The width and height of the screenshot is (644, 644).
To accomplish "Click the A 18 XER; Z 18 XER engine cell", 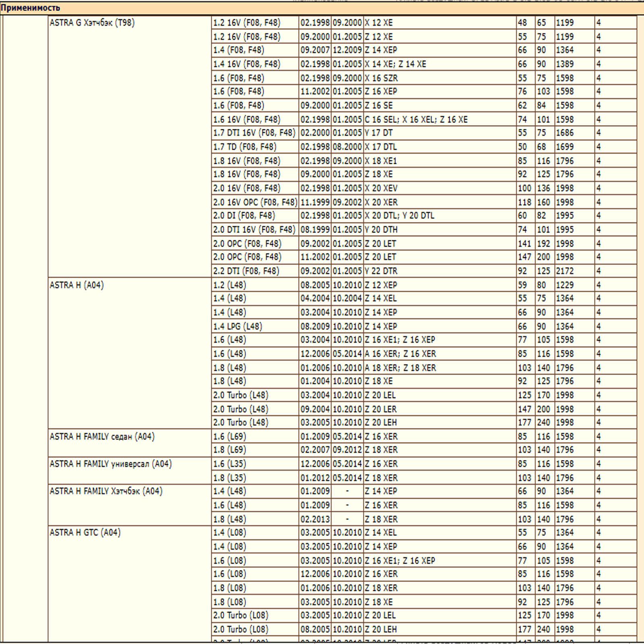I will (400, 368).
